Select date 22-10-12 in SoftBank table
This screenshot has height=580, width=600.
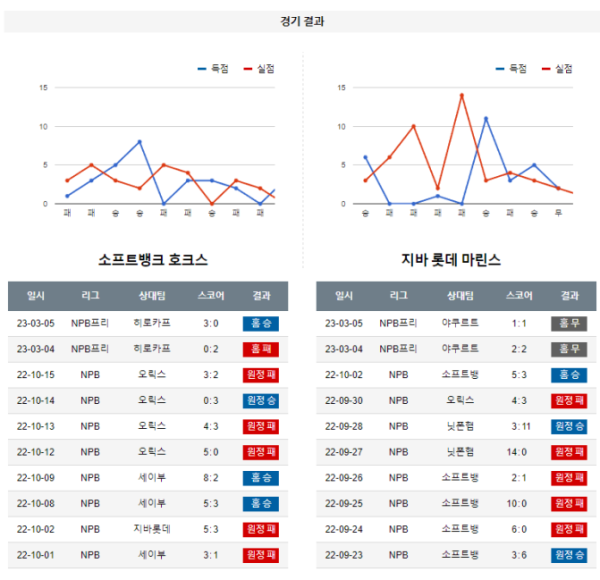click(36, 452)
